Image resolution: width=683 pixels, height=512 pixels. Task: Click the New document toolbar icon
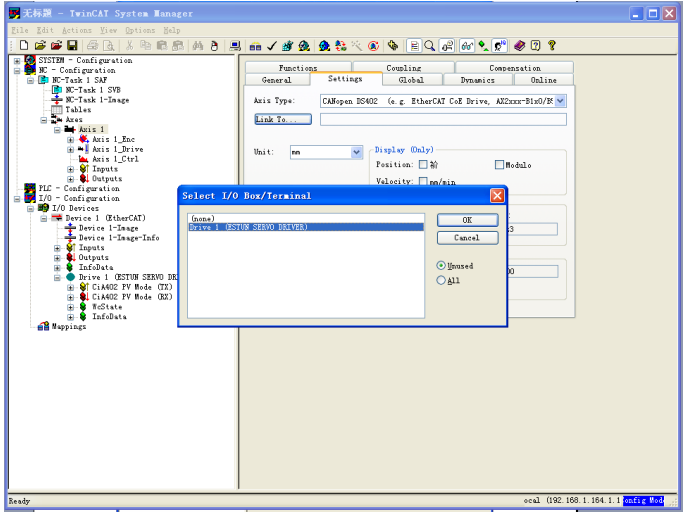coord(24,45)
